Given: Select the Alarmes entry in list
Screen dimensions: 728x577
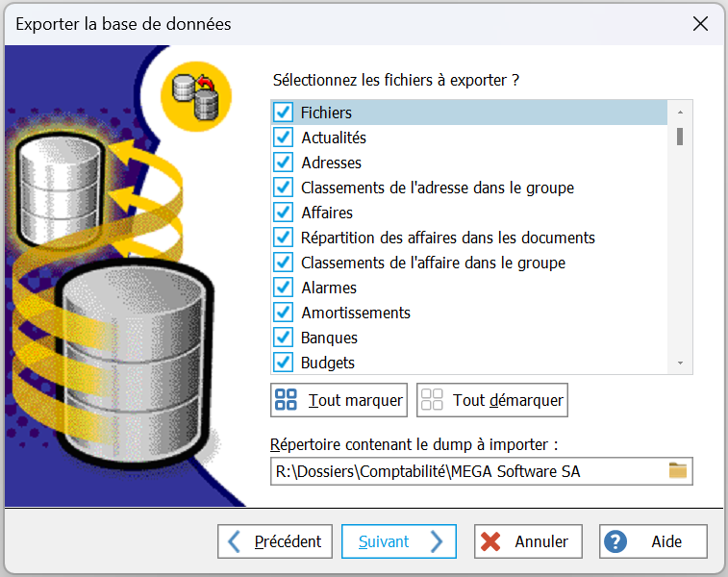Looking at the screenshot, I should [329, 288].
